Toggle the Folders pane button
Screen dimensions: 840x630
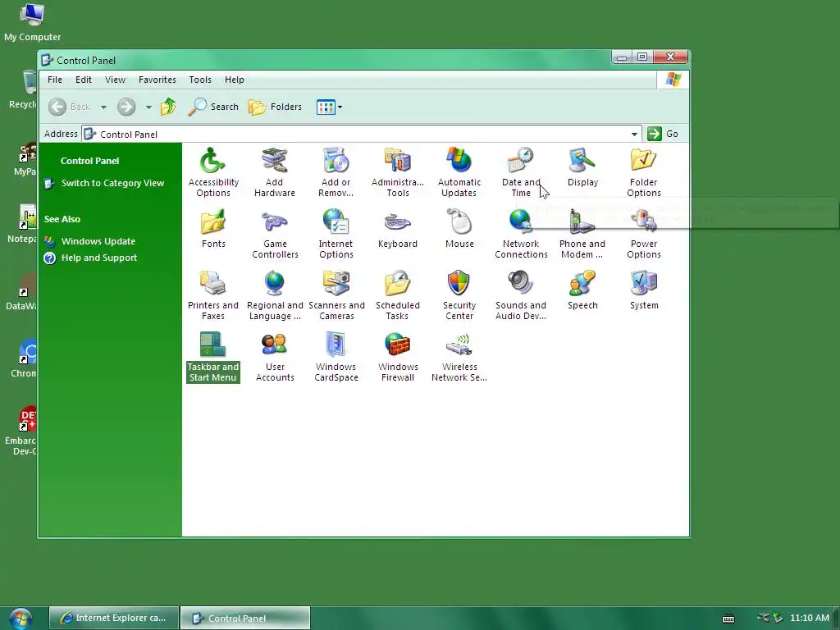276,107
